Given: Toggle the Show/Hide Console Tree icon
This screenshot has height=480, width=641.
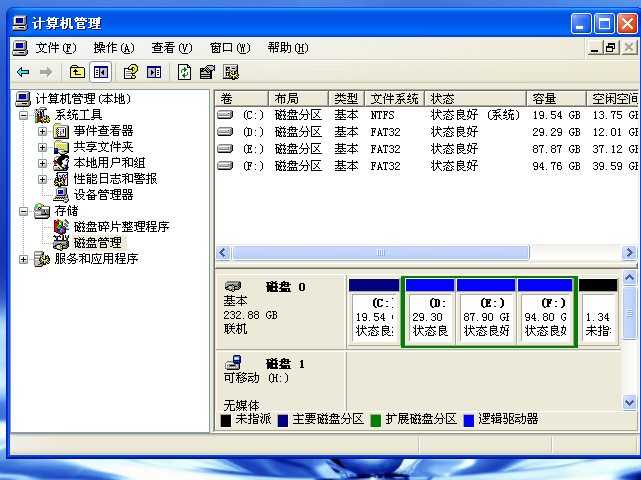Looking at the screenshot, I should (x=100, y=72).
